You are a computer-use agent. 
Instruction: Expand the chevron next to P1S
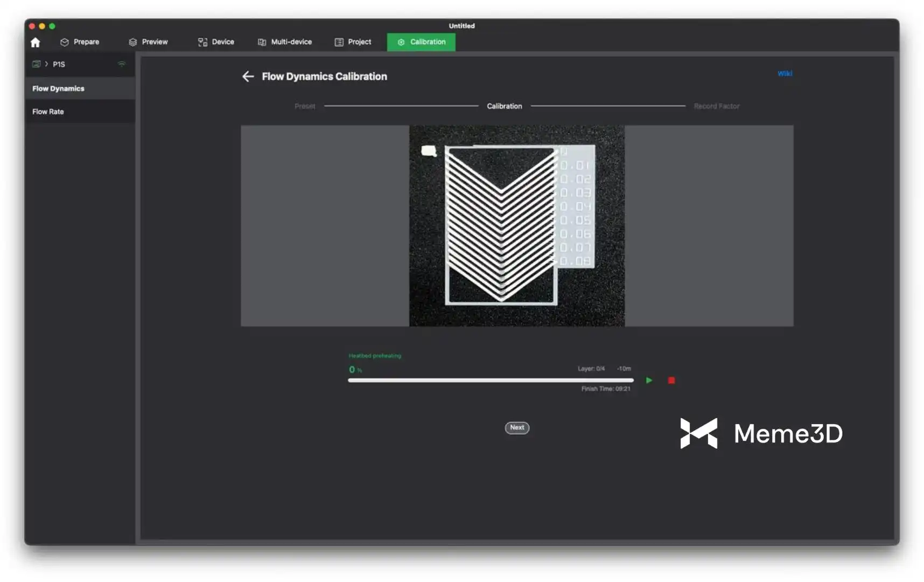pos(47,64)
